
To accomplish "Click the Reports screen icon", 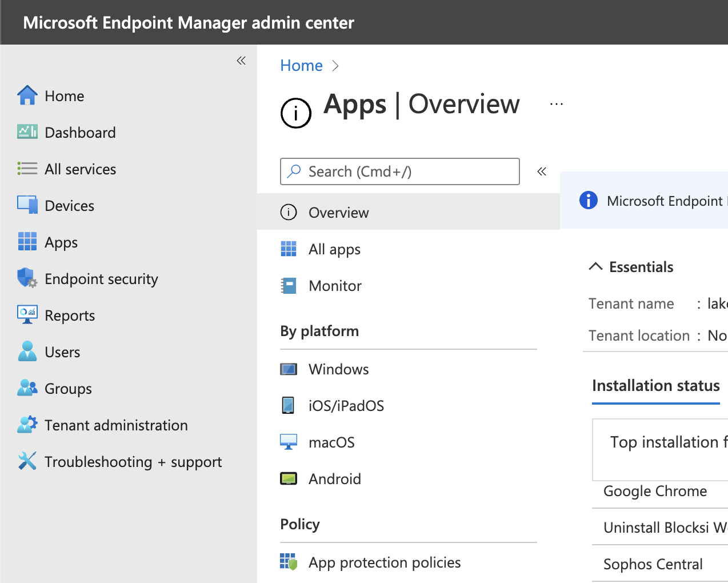I will pyautogui.click(x=27, y=315).
